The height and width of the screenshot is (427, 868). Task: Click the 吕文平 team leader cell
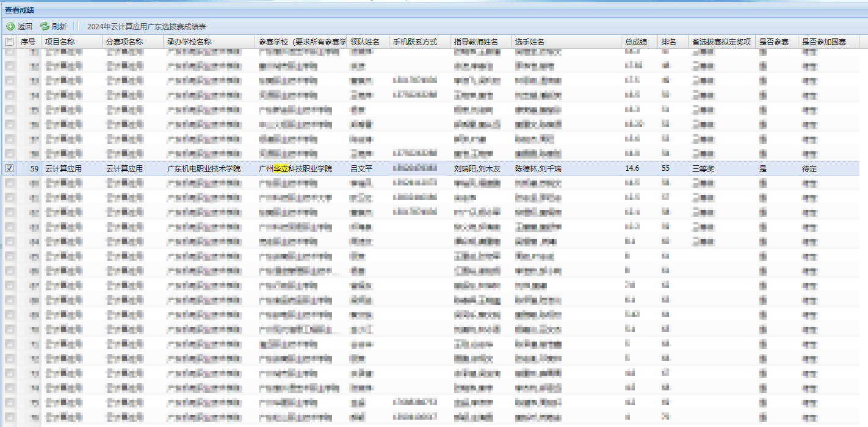361,168
